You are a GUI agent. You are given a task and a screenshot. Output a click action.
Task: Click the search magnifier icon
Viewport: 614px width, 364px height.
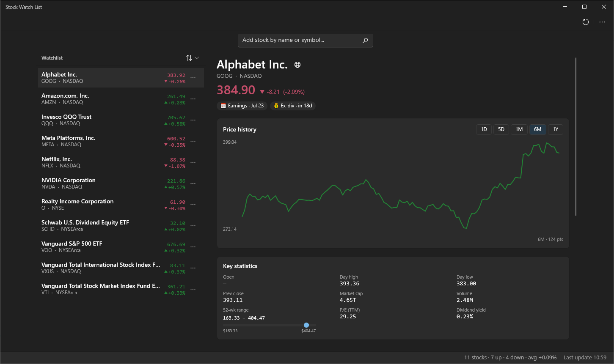tap(365, 40)
